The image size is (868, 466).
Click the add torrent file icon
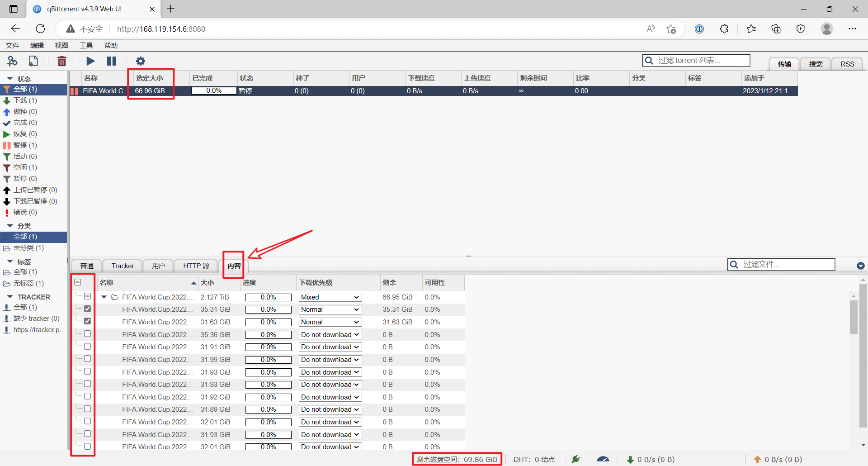[33, 61]
